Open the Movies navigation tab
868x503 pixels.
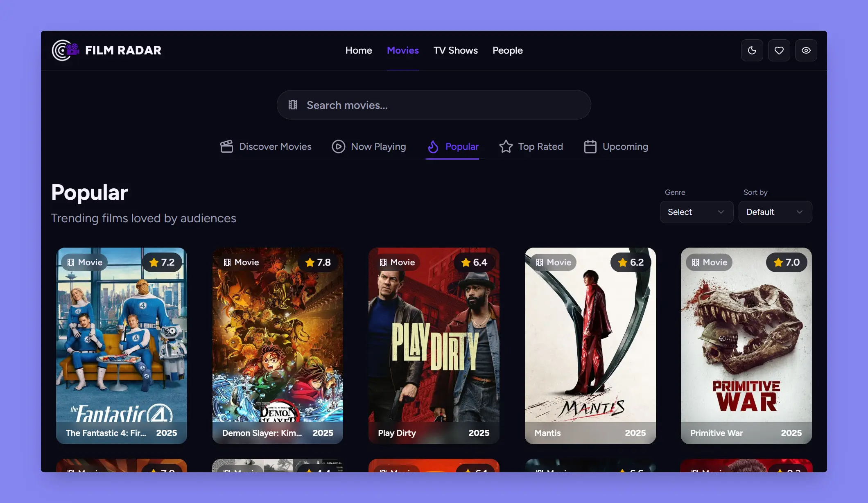[x=403, y=50]
